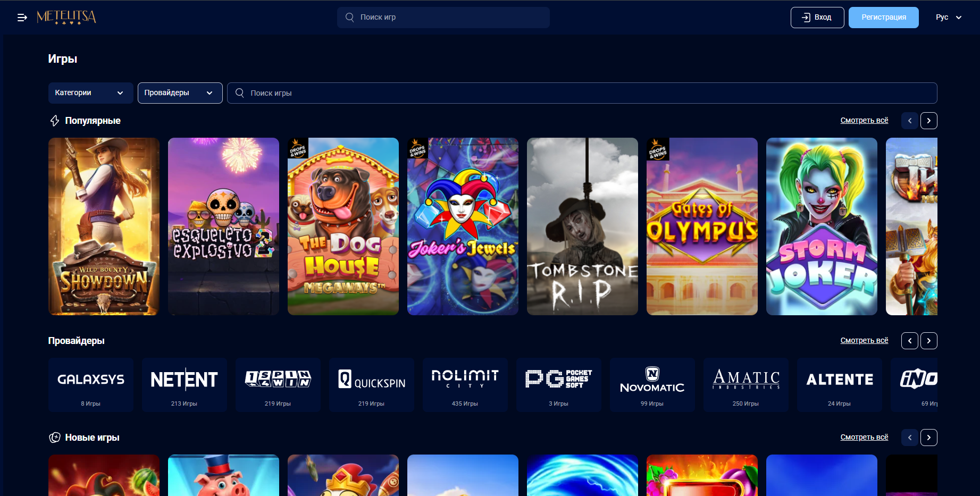Open the Рус language selector
The height and width of the screenshot is (496, 980).
[x=949, y=18]
